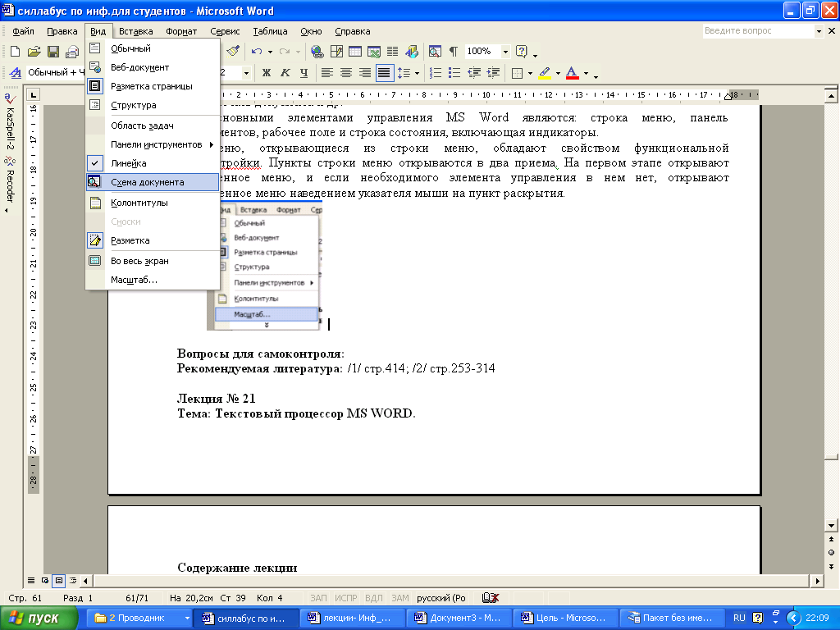This screenshot has width=840, height=630.
Task: Switch to the лекции- Инф taskbar button
Action: tap(352, 618)
